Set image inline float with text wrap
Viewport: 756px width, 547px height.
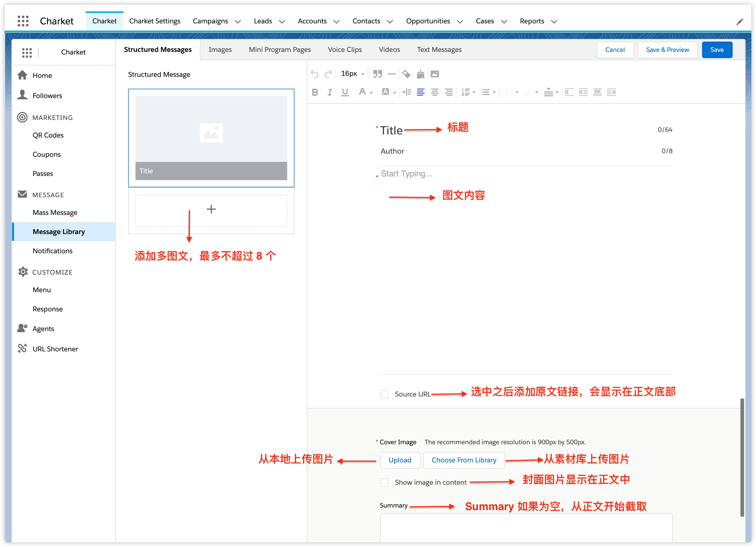point(583,92)
